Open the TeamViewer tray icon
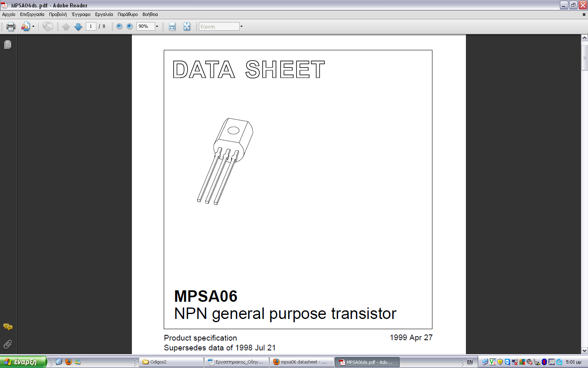The image size is (588, 368). 508,362
